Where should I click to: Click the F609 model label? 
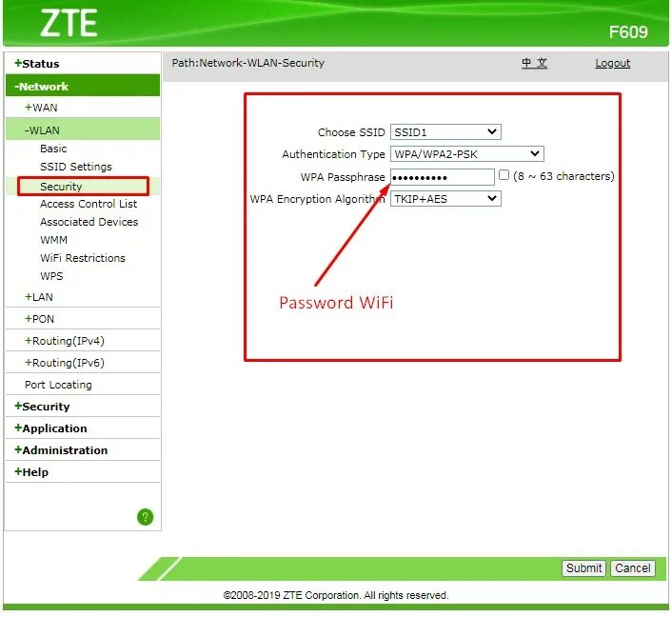pyautogui.click(x=628, y=32)
